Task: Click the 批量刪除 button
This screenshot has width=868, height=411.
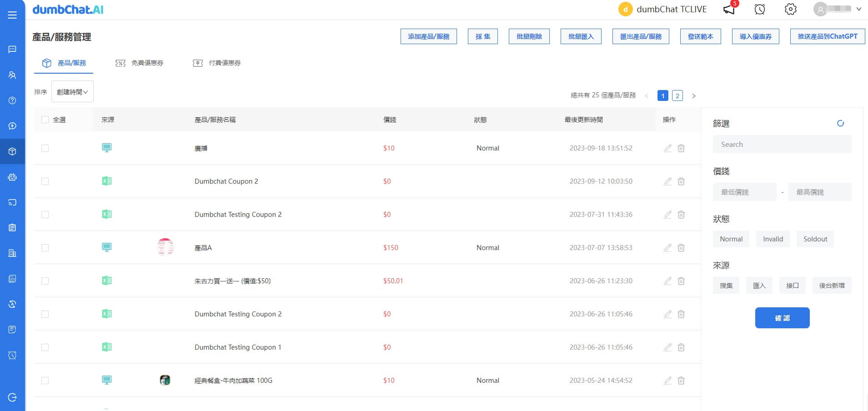Action: (529, 36)
